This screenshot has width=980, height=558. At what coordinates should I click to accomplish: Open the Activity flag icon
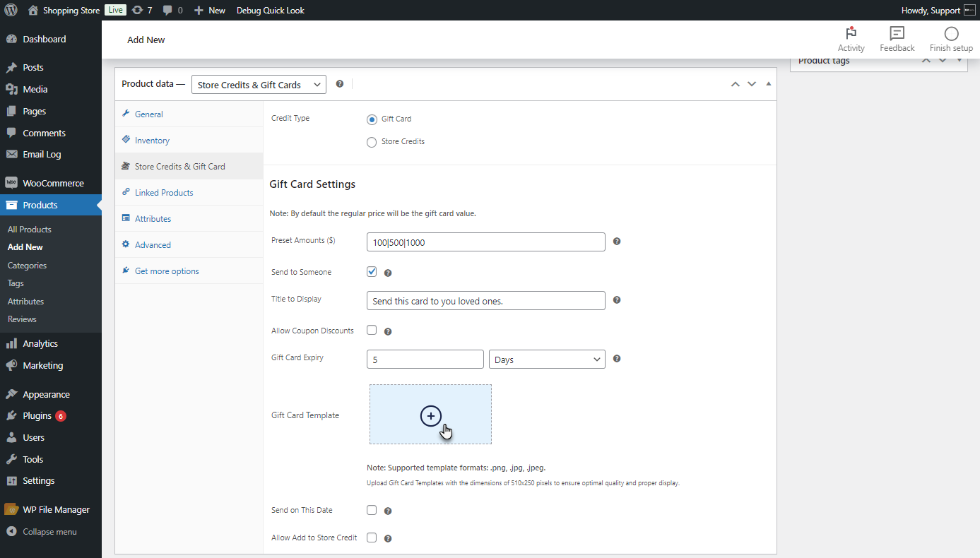pyautogui.click(x=851, y=33)
